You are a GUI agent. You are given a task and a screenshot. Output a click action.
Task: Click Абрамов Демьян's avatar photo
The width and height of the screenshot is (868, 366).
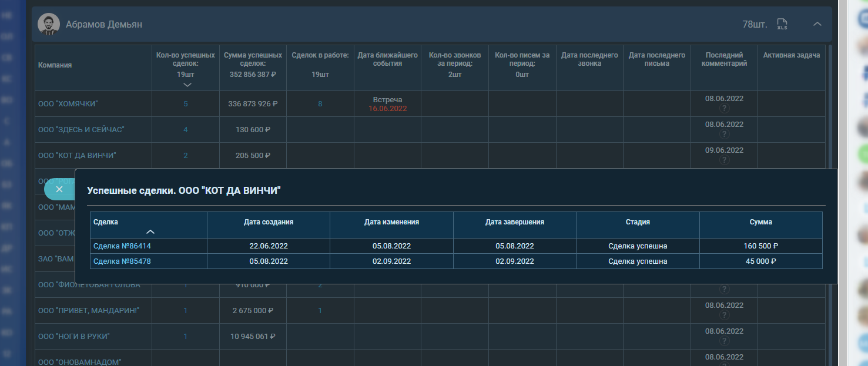[x=48, y=24]
